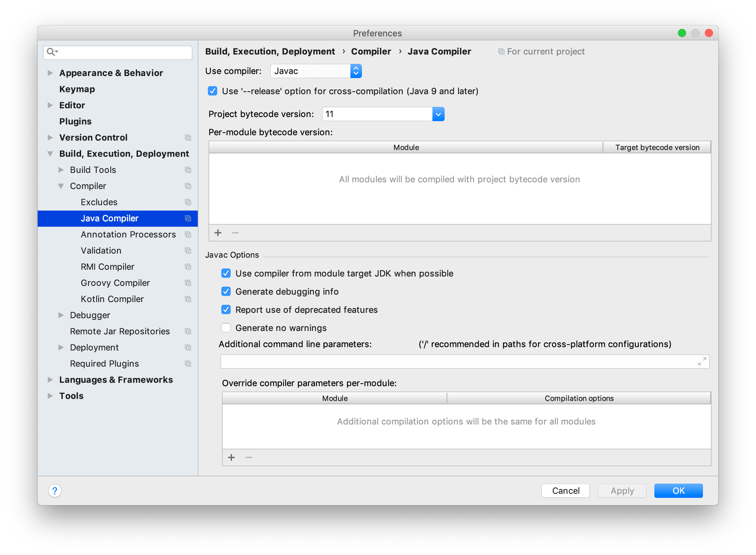Disable the '--release' cross-compilation option checkbox

(213, 91)
